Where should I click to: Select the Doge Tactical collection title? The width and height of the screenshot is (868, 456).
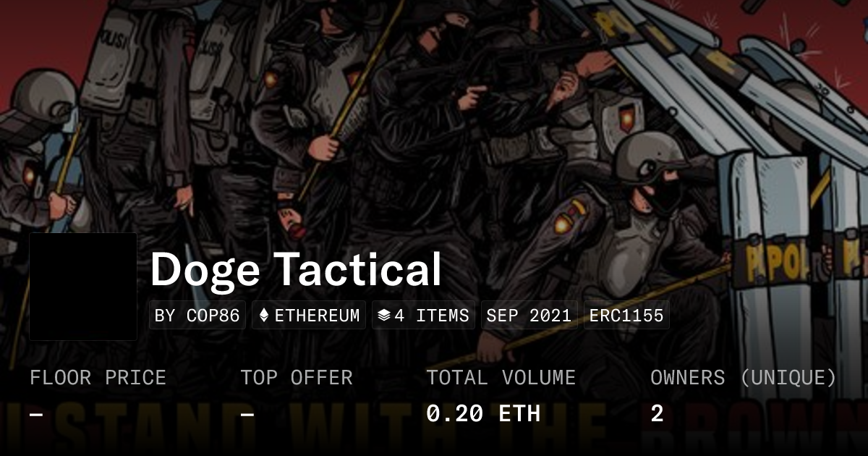tap(296, 269)
